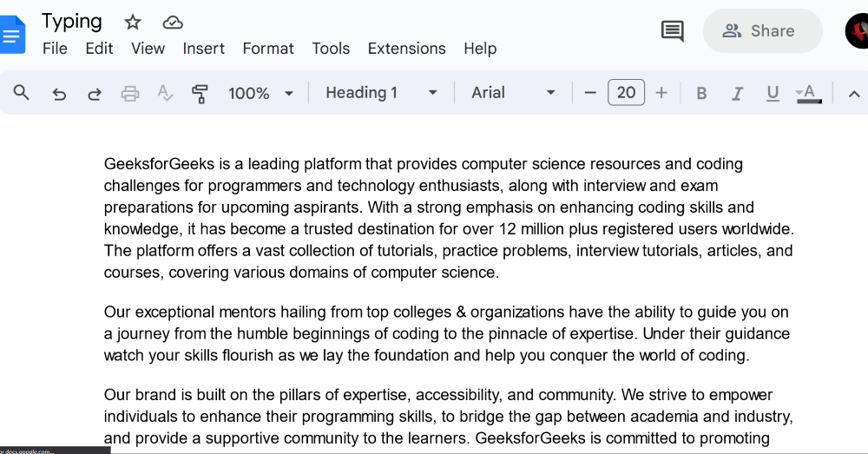868x454 pixels.
Task: Click the font size field showing 20
Action: click(626, 93)
